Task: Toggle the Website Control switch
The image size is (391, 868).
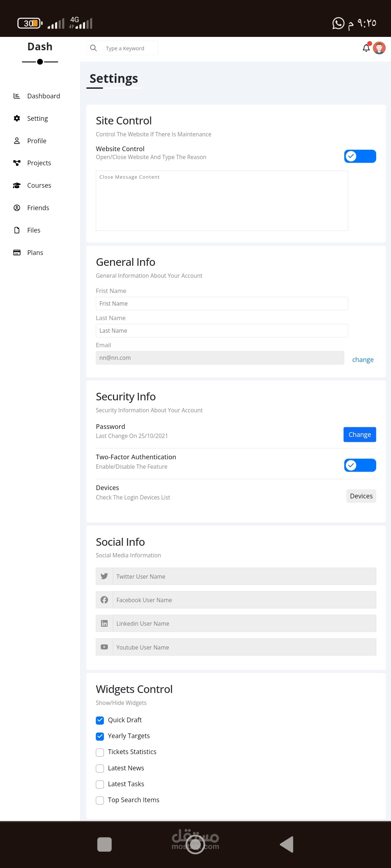Action: [360, 156]
